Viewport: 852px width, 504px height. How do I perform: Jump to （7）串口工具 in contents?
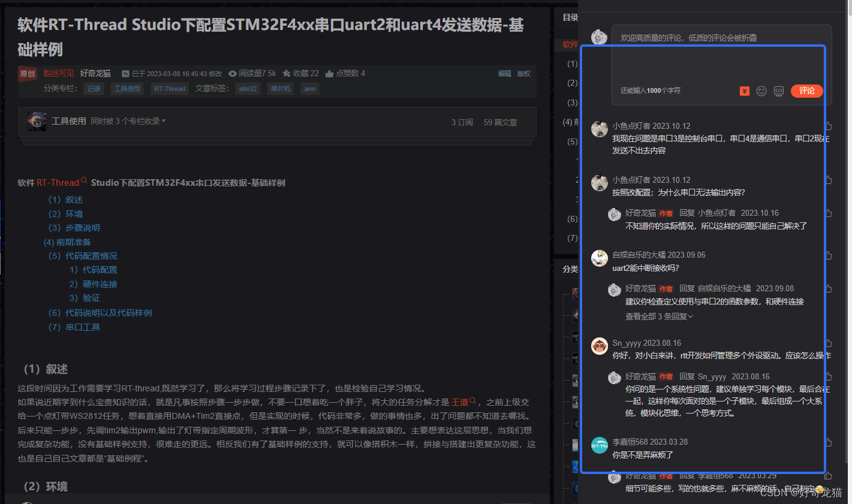[74, 327]
